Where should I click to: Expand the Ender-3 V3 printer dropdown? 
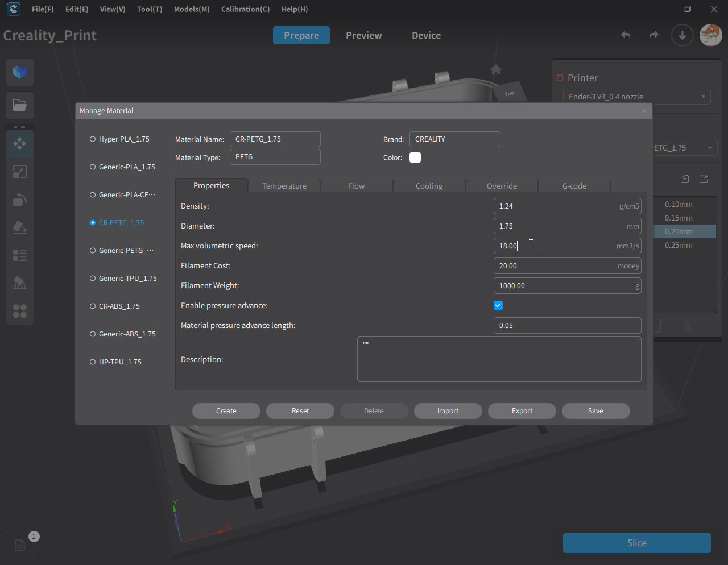636,97
